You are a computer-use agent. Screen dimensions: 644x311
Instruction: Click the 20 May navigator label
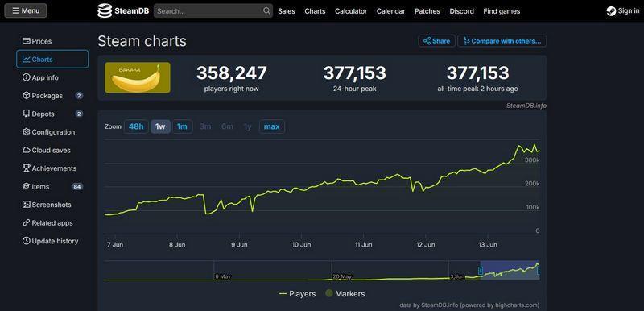342,276
